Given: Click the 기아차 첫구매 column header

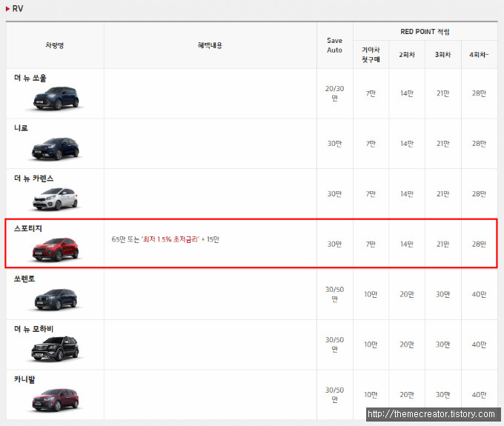Looking at the screenshot, I should point(371,55).
